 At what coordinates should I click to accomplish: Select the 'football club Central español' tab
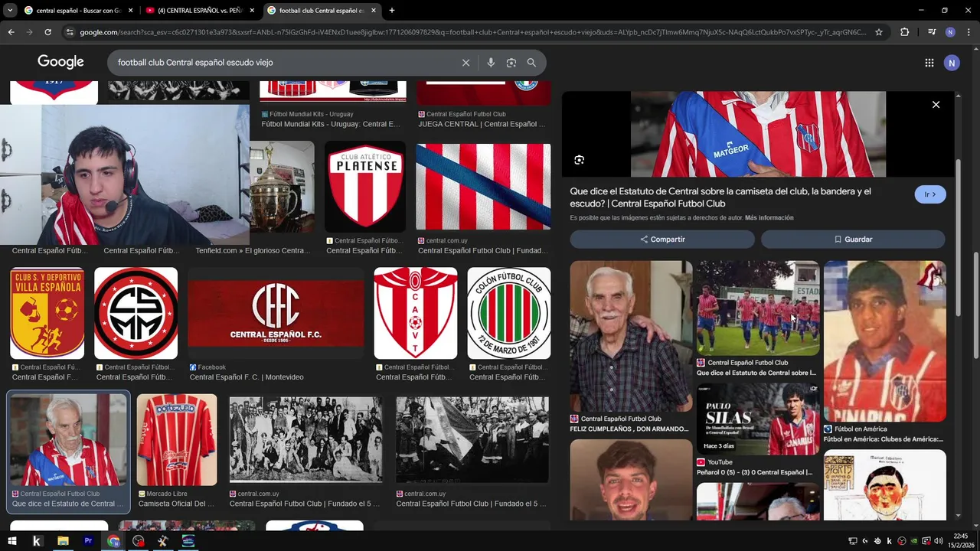click(x=322, y=11)
